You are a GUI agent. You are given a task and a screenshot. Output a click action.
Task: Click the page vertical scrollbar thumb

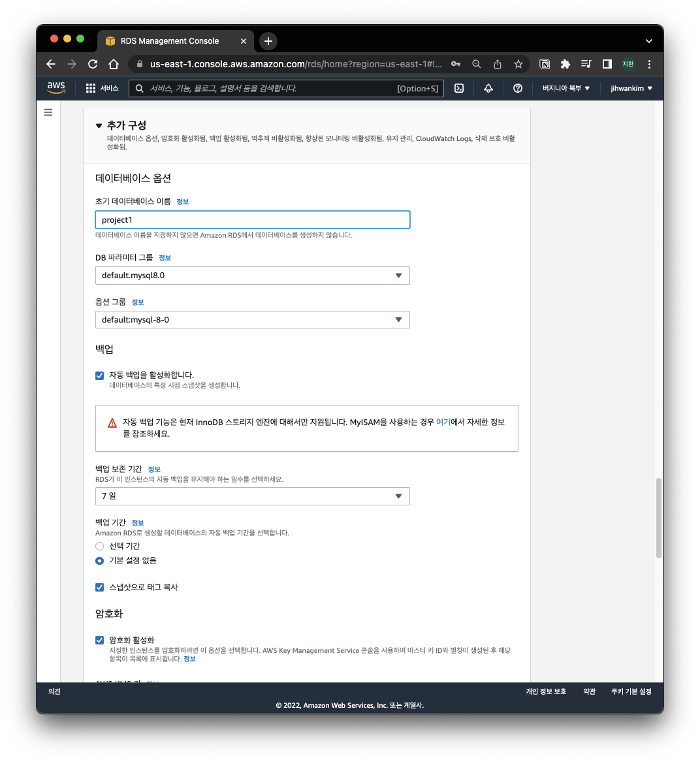click(x=659, y=518)
